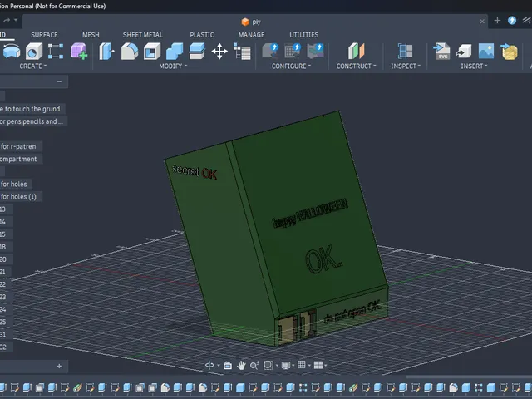Open the Extensions icon in top bar
The width and height of the screenshot is (532, 399).
[512, 21]
